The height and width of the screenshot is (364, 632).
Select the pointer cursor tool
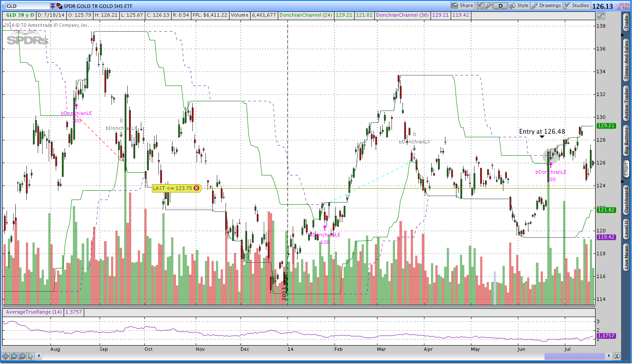point(31,356)
